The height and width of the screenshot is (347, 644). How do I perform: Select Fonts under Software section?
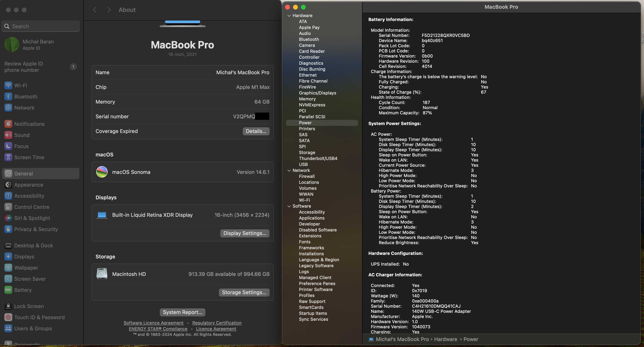(305, 242)
